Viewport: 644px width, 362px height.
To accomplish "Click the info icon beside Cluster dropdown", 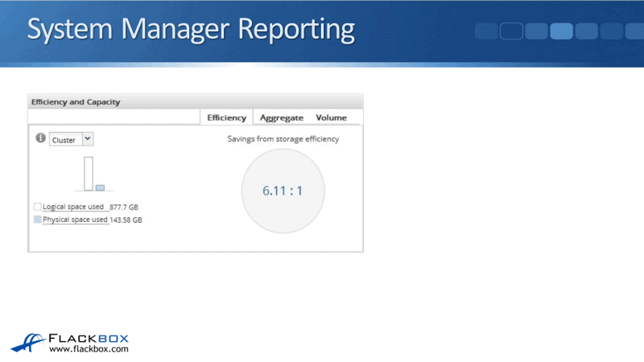I will click(x=39, y=138).
